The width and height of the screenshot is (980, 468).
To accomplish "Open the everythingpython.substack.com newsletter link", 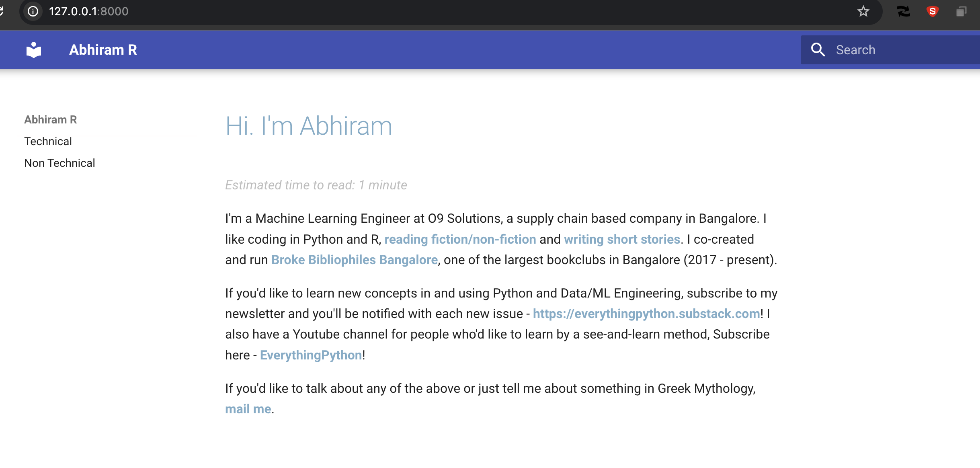I will (646, 314).
